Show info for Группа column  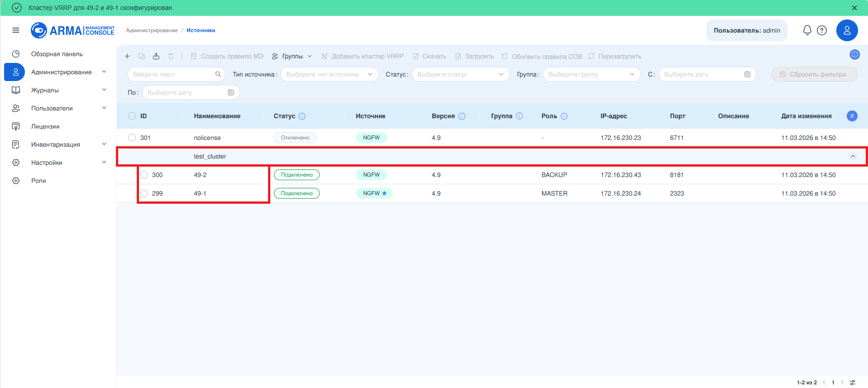click(x=519, y=116)
